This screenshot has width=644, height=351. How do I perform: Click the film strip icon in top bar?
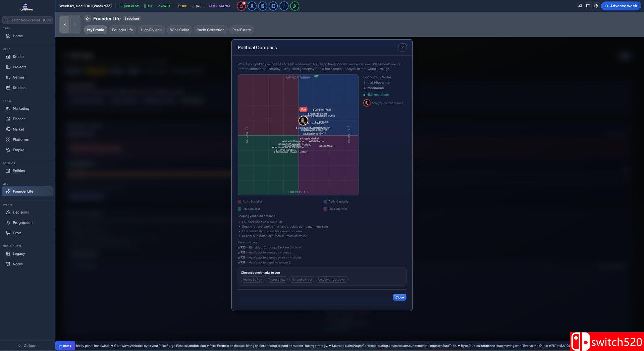point(273,6)
